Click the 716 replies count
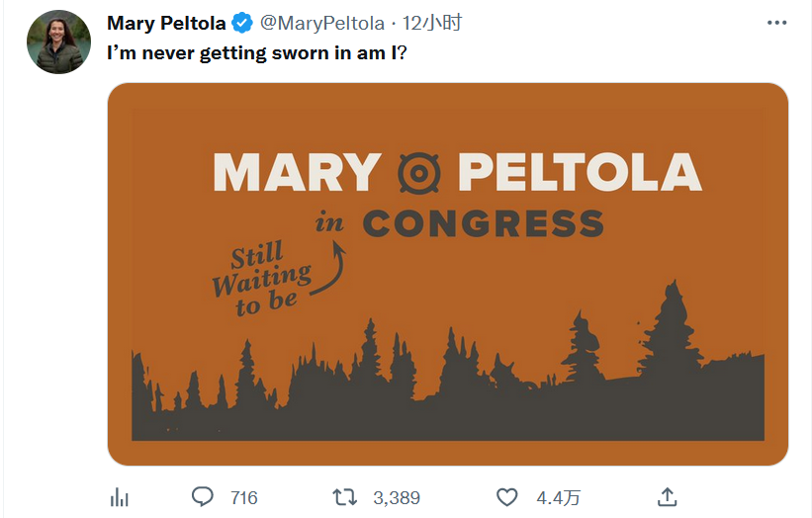Screen dimensions: 812x518 coord(244,498)
